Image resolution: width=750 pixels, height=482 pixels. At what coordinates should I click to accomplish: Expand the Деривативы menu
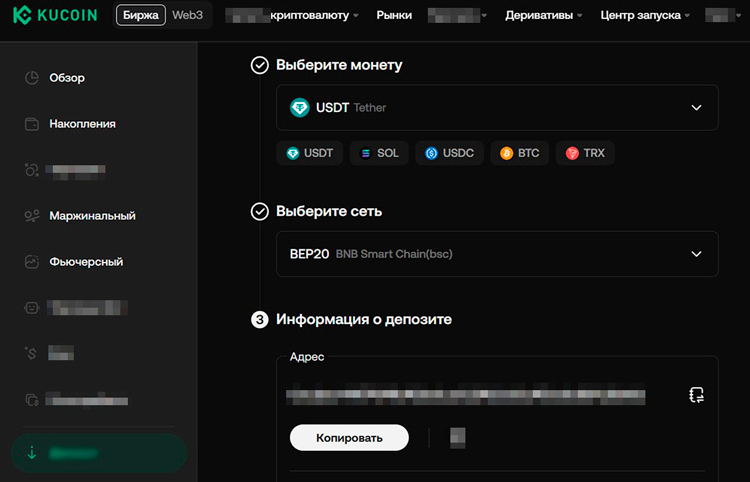click(544, 15)
